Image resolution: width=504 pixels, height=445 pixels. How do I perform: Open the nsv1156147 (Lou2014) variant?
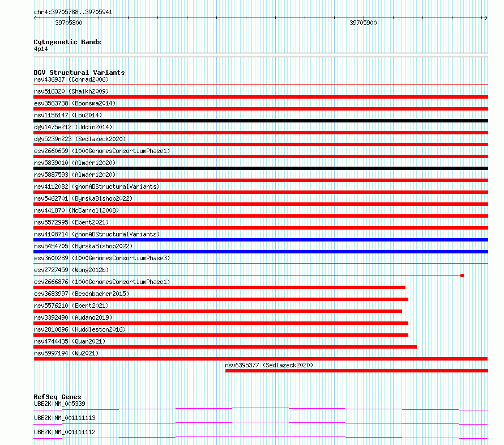tap(68, 115)
